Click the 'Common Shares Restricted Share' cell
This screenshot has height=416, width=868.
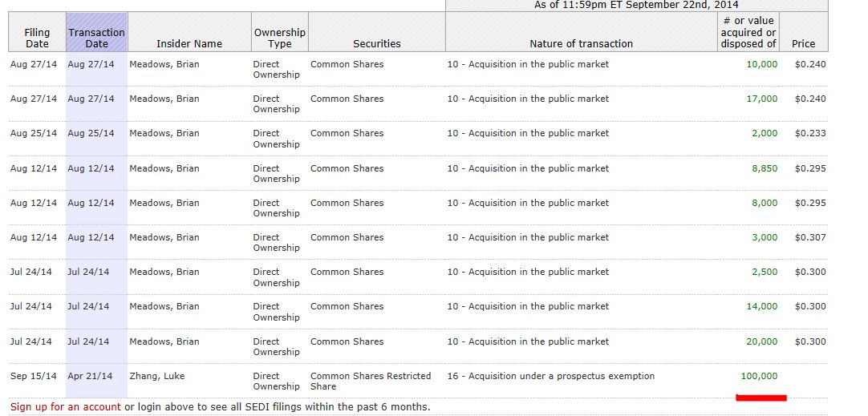[371, 381]
